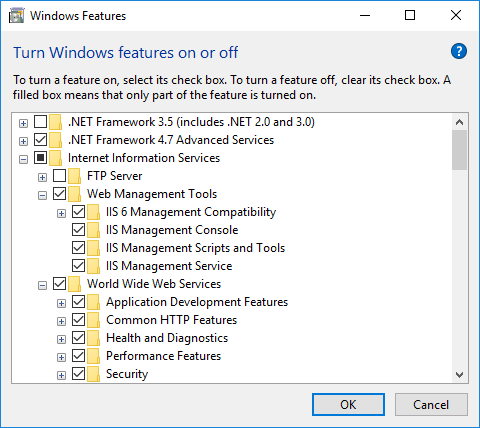Uncheck the Web Management Tools checkbox

coord(59,194)
